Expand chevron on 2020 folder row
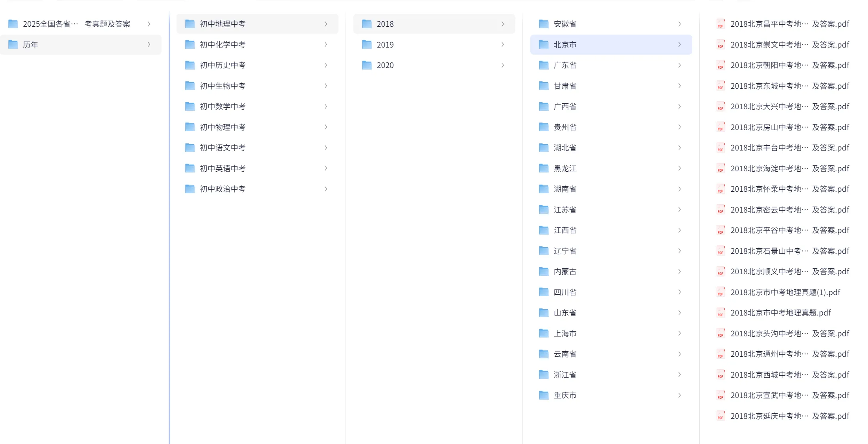The height and width of the screenshot is (444, 868). (x=502, y=65)
